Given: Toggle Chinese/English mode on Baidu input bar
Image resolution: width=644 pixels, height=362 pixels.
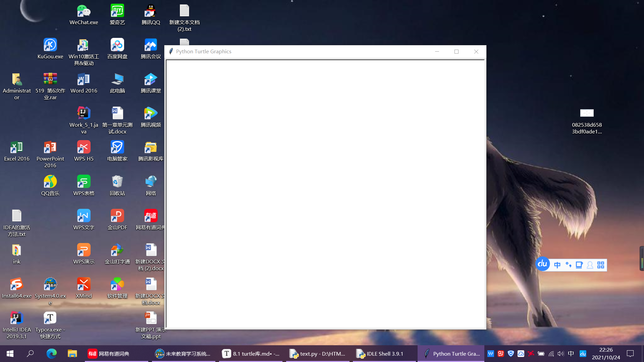Looking at the screenshot, I should click(x=557, y=265).
